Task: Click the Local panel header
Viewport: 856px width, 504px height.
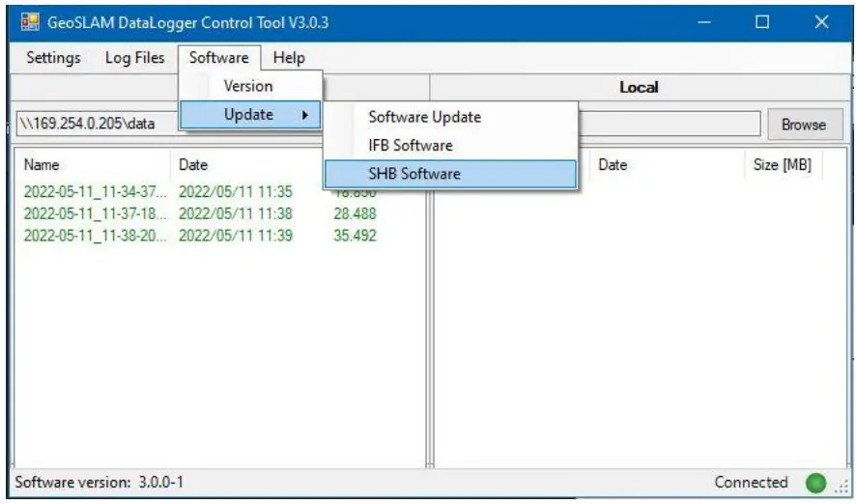Action: click(x=639, y=87)
